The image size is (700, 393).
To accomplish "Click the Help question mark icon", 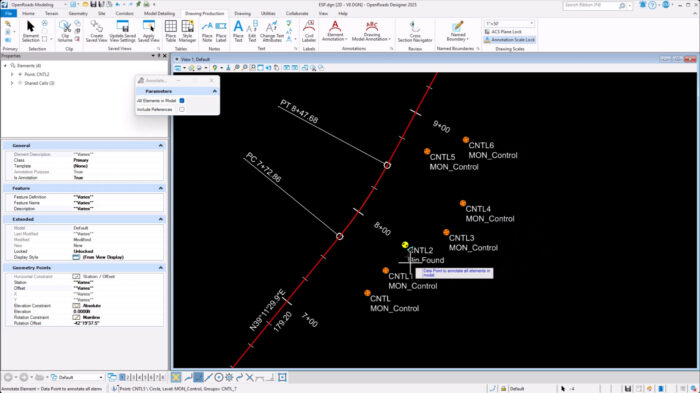I will click(653, 5).
